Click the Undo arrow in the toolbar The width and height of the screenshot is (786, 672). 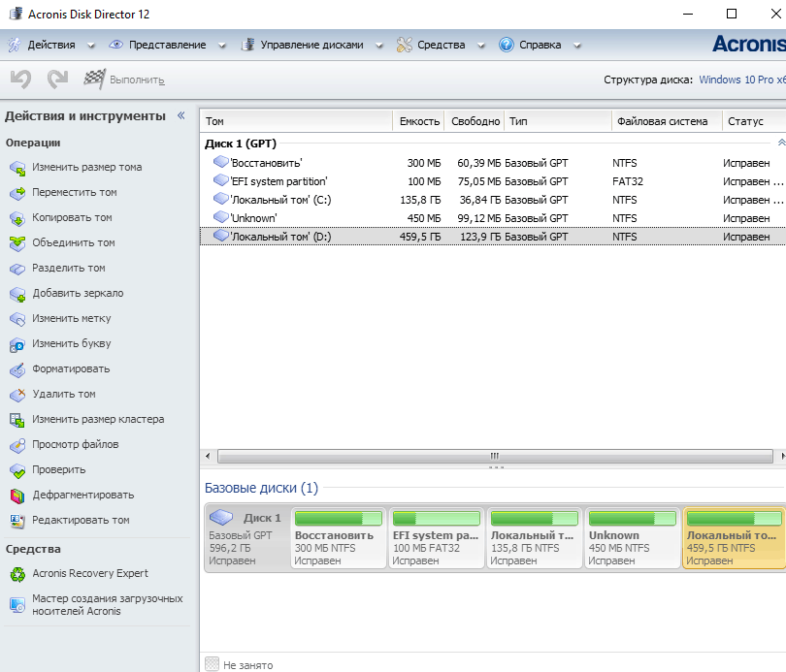tap(19, 80)
